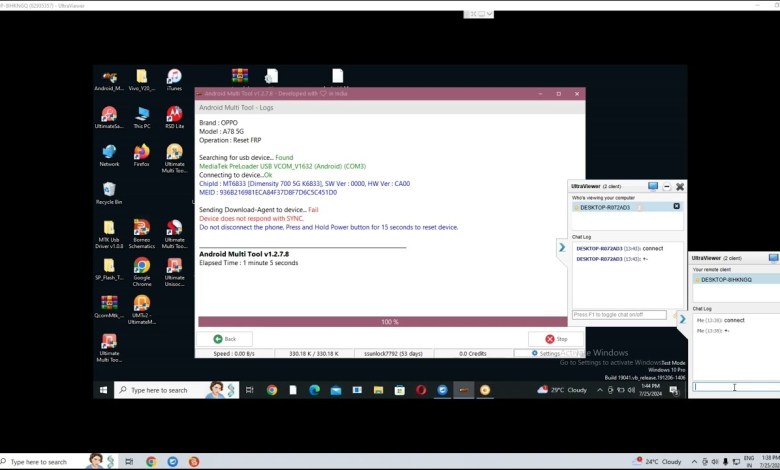The height and width of the screenshot is (470, 780).
Task: Disconnect client DESKTOP-R072AD3 using its X icon
Action: coord(676,206)
